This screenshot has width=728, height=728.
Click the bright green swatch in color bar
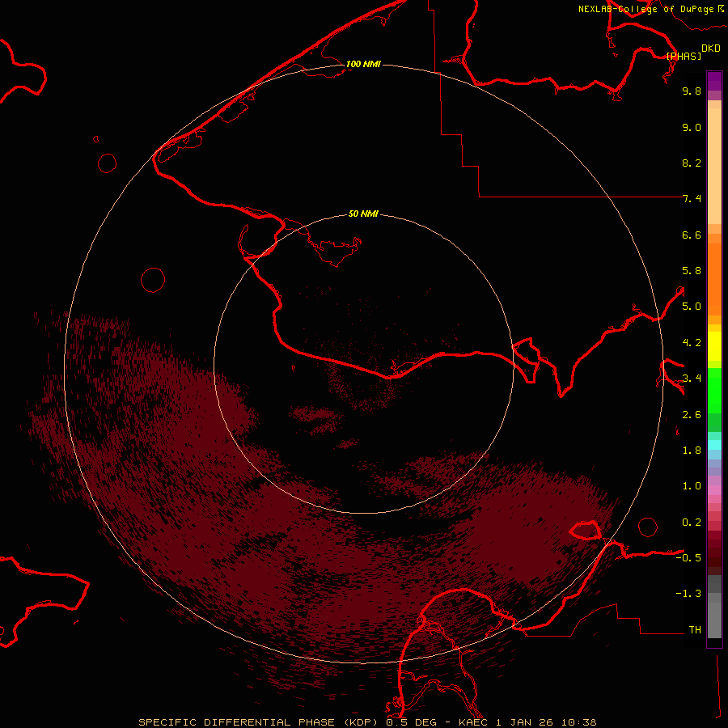(x=714, y=390)
